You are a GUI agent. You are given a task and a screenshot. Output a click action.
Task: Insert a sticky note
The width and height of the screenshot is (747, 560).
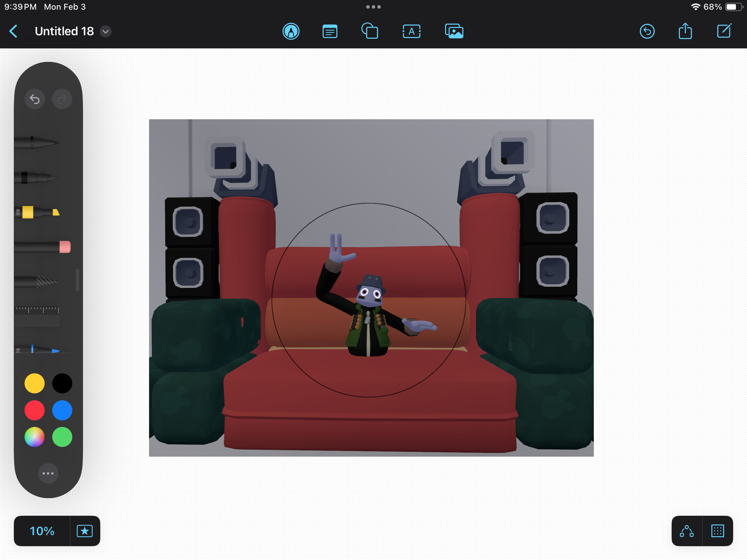click(330, 31)
